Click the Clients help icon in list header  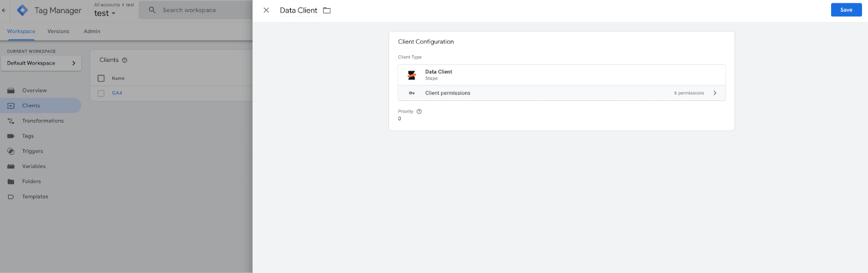coord(125,60)
